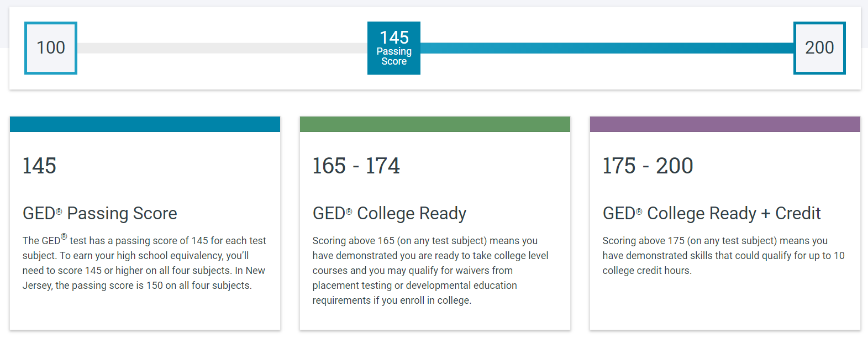The height and width of the screenshot is (338, 868).
Task: Click the ® symbol in the College Ready title
Action: pyautogui.click(x=349, y=212)
